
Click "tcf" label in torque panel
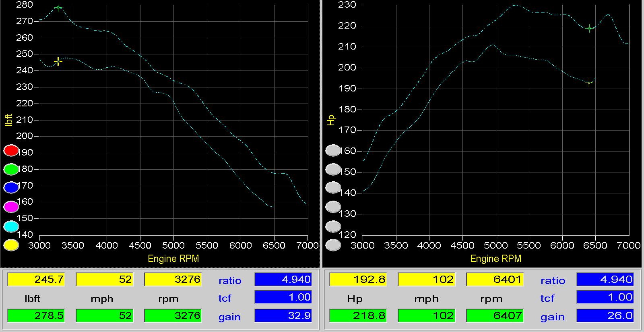(225, 298)
